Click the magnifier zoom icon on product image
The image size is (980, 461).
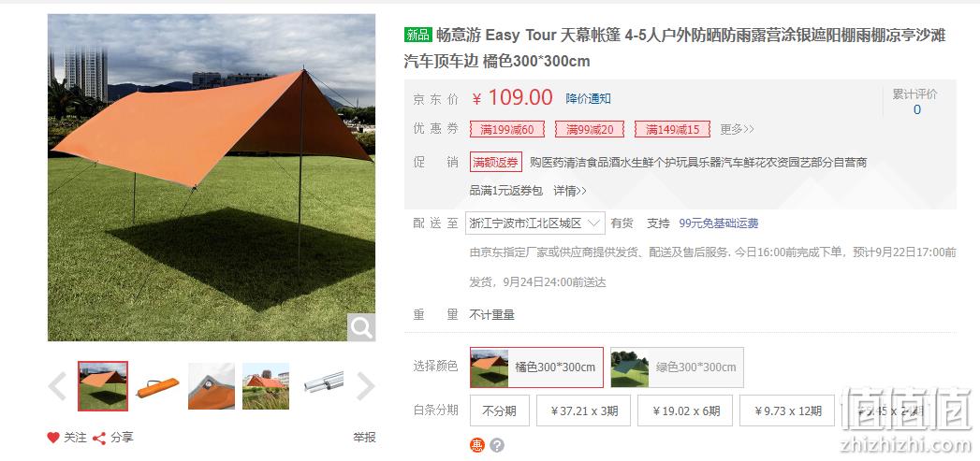[361, 327]
